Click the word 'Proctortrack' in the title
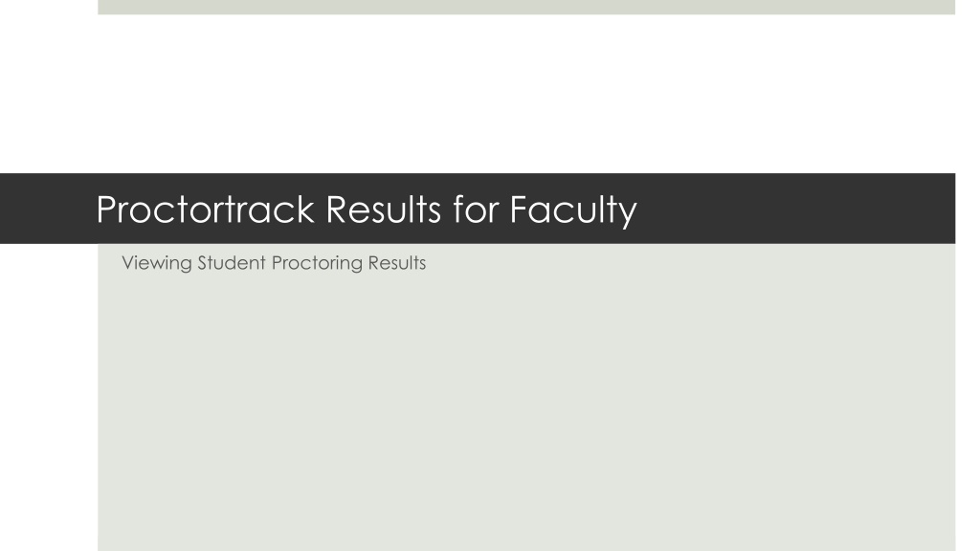 click(x=205, y=209)
